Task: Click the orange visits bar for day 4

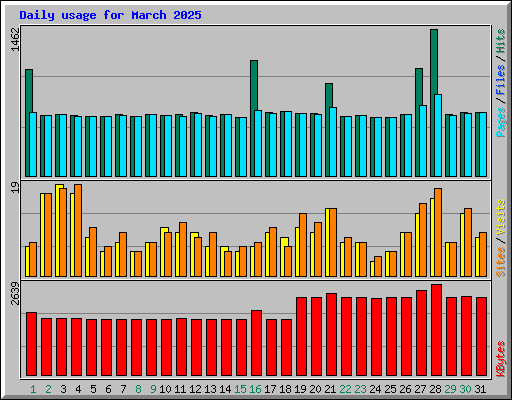Action: click(78, 230)
